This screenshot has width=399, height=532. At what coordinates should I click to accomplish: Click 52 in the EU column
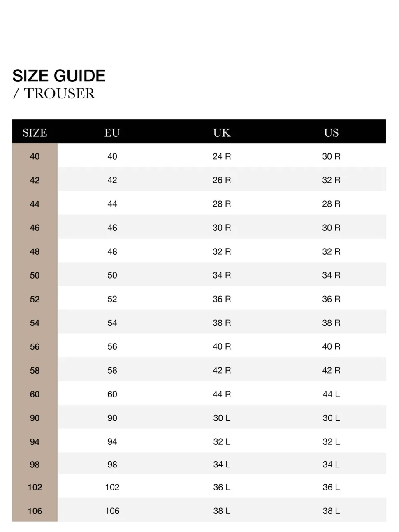(x=112, y=299)
